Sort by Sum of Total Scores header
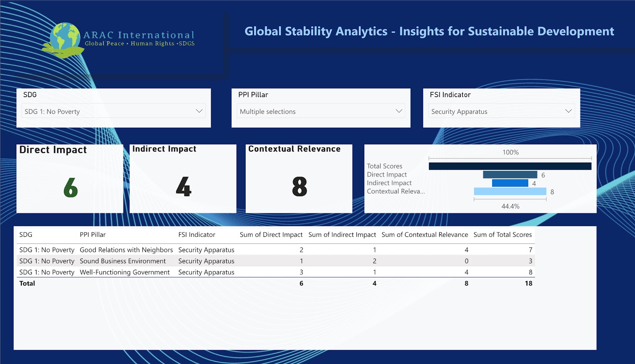This screenshot has height=364, width=635. [x=502, y=235]
